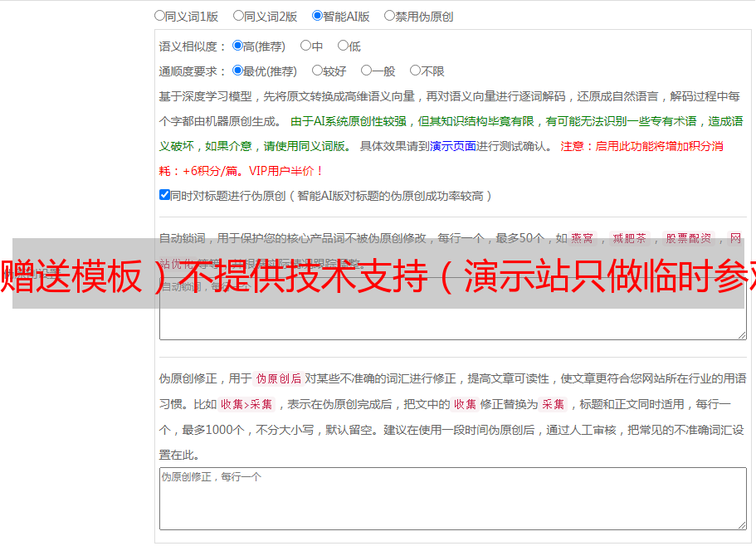
Task: Focus the 伪原创修正，每行一个 text area
Action: [x=453, y=499]
